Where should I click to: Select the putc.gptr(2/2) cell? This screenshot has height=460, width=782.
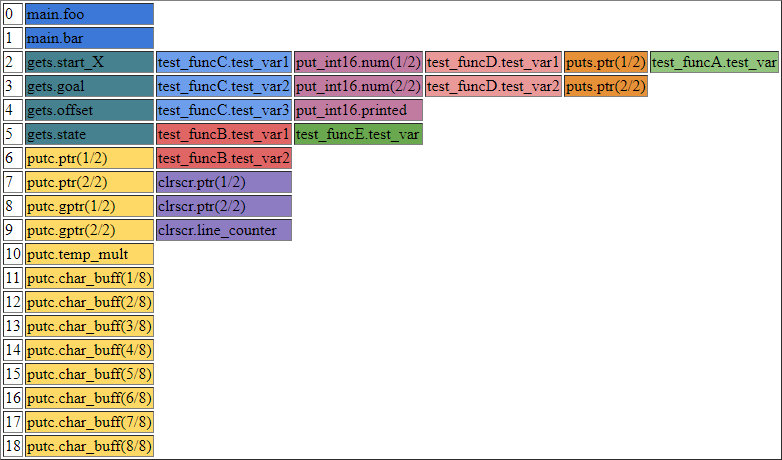click(x=89, y=230)
